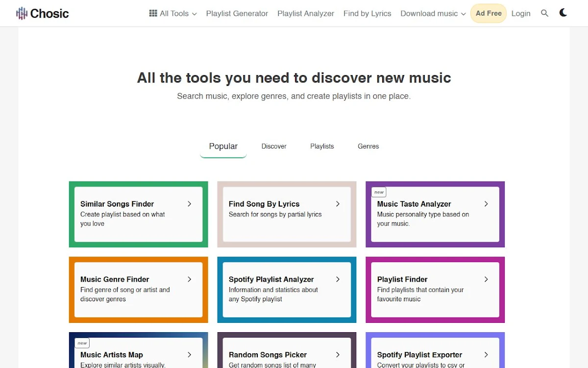Click the Playlist Finder chevron arrow
The image size is (588, 368).
pos(486,279)
